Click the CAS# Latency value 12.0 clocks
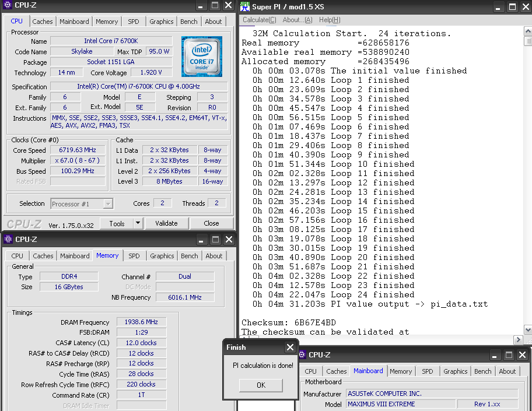This screenshot has width=532, height=411. click(141, 343)
